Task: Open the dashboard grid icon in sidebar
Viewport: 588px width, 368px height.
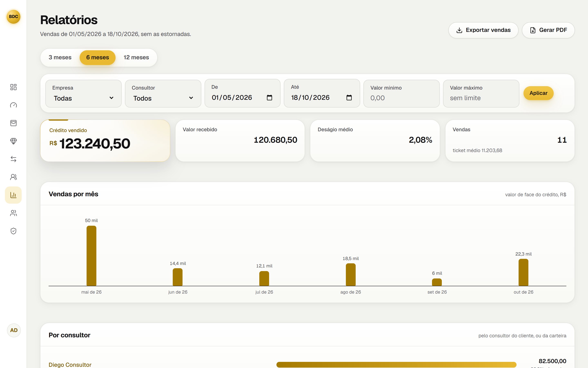Action: (13, 87)
